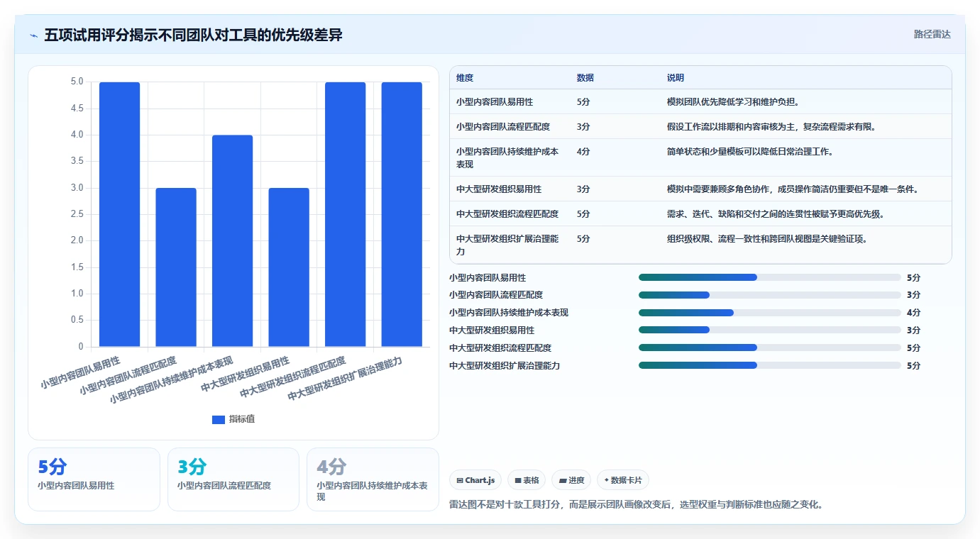Click the 中大型研发组织扩展治理能力 chart bar
Viewport: 980px width, 539px height.
coord(402,214)
